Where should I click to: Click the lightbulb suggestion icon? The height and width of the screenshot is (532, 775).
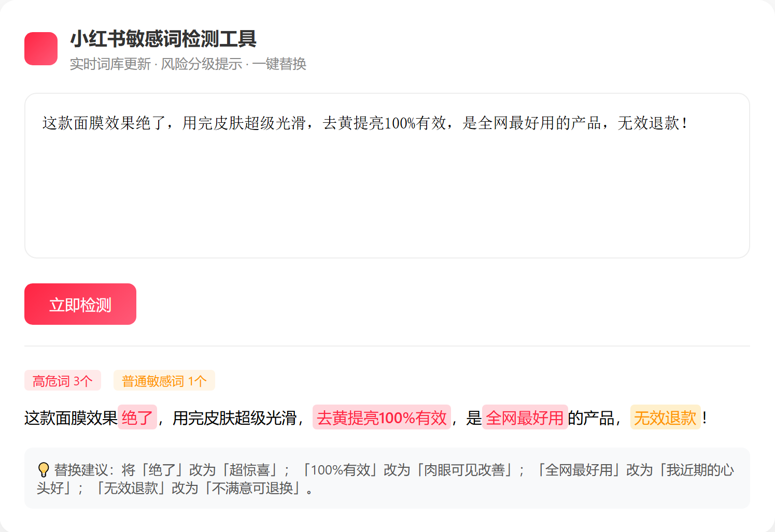pyautogui.click(x=44, y=470)
